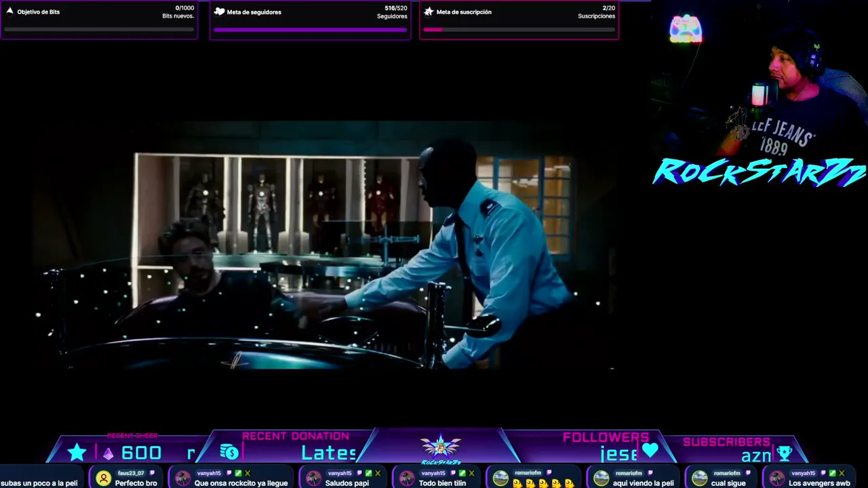Click the faus23_07 yellow avatar
The height and width of the screenshot is (488, 868).
pyautogui.click(x=103, y=479)
